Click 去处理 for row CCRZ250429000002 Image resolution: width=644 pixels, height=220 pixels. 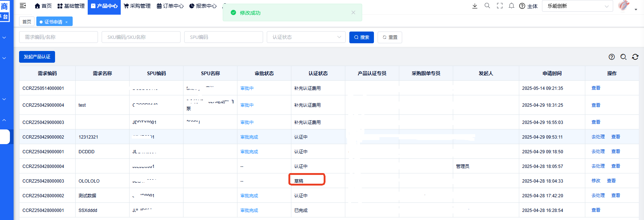click(x=598, y=137)
